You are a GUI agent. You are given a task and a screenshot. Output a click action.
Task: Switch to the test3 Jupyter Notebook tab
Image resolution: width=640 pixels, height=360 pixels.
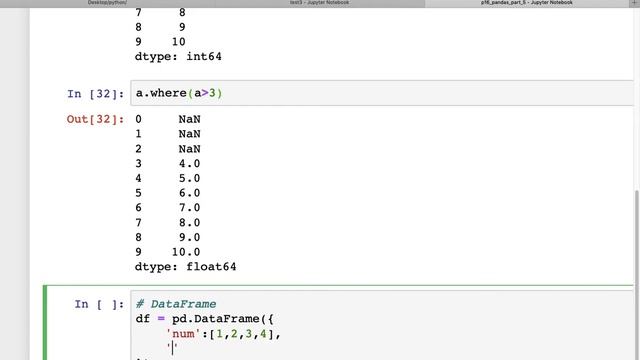(320, 3)
